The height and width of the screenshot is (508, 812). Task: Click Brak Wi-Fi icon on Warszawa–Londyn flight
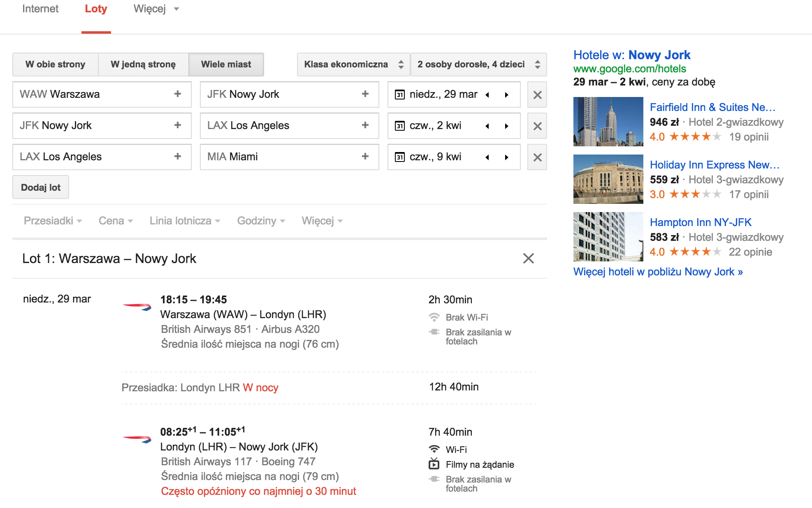point(434,317)
